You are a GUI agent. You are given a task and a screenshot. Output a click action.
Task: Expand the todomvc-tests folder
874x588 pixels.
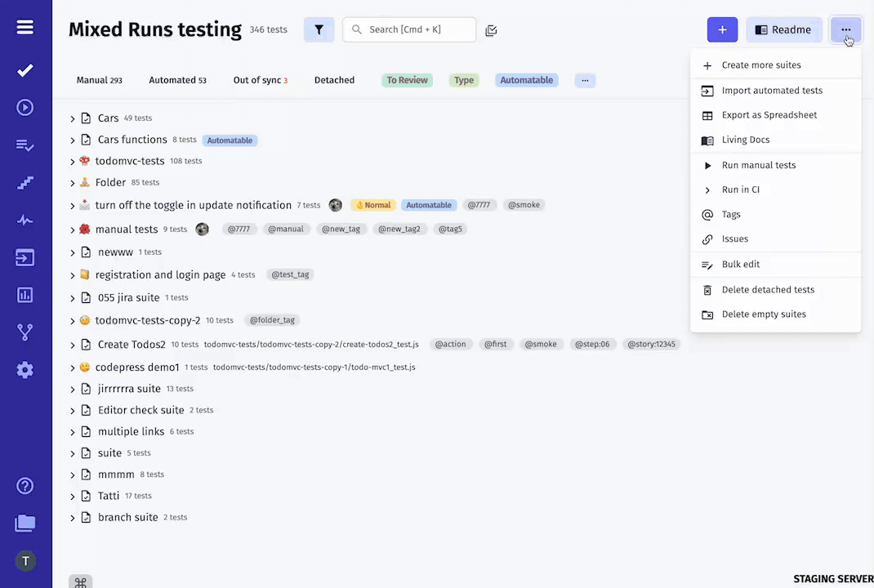pos(73,162)
